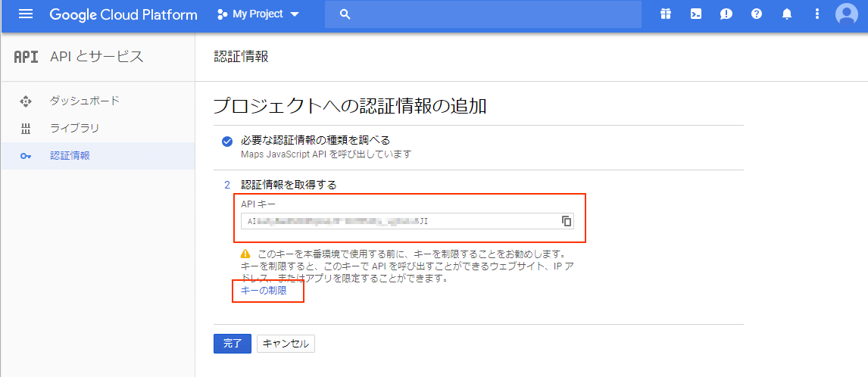Open the user account avatar

click(846, 14)
